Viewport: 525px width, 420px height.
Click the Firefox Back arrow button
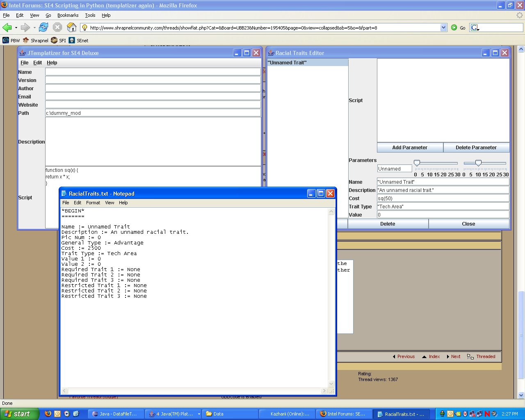(x=7, y=27)
